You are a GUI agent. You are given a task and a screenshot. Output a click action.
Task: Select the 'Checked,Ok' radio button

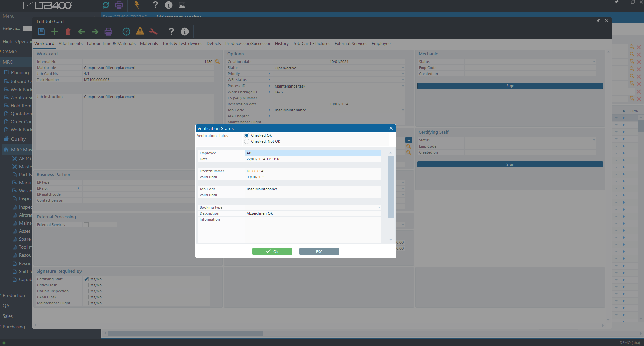point(247,135)
